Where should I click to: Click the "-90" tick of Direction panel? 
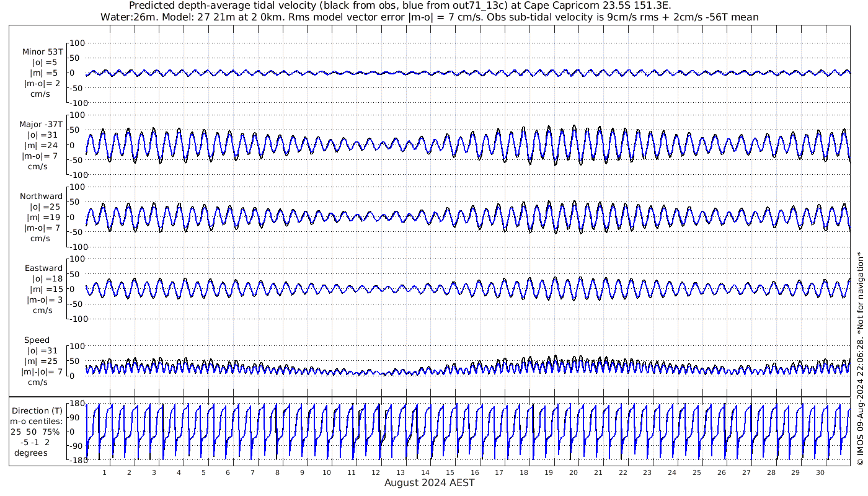77,446
